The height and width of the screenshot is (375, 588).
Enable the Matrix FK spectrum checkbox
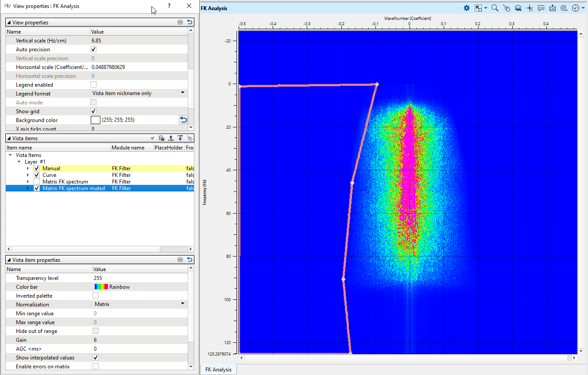[37, 182]
